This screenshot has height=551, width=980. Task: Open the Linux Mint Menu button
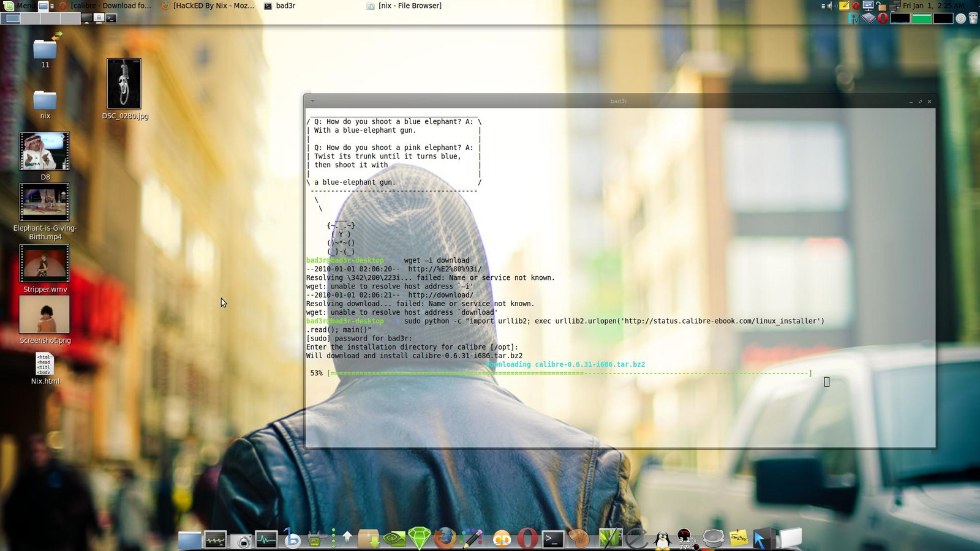pos(18,6)
